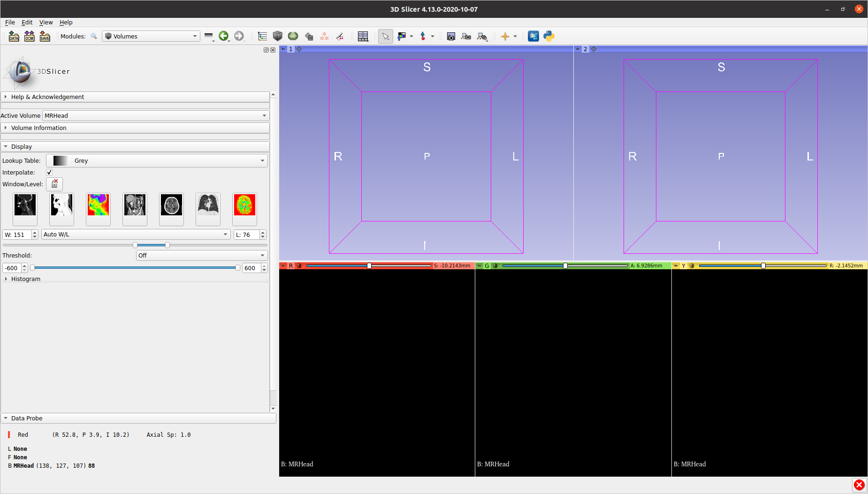Image resolution: width=868 pixels, height=494 pixels.
Task: Change the Threshold dropdown from Off
Action: [202, 255]
